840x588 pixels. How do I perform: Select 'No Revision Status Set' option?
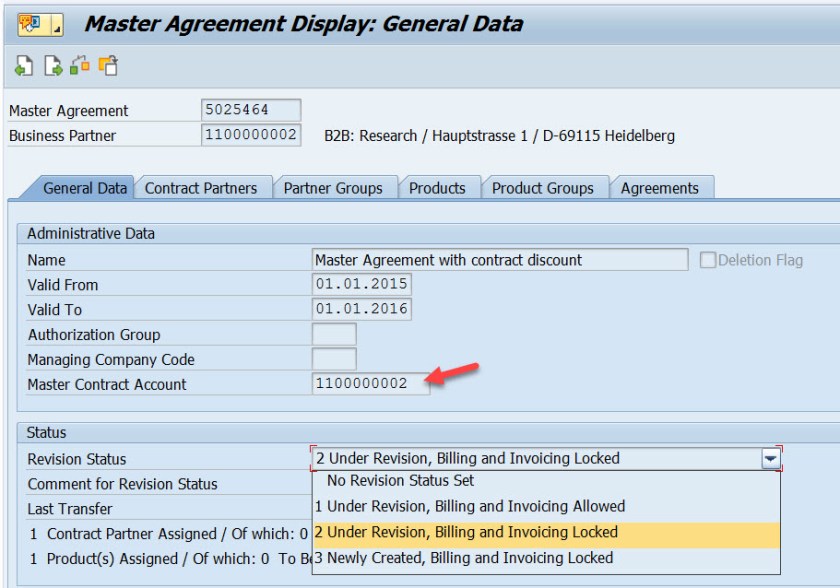click(546, 481)
